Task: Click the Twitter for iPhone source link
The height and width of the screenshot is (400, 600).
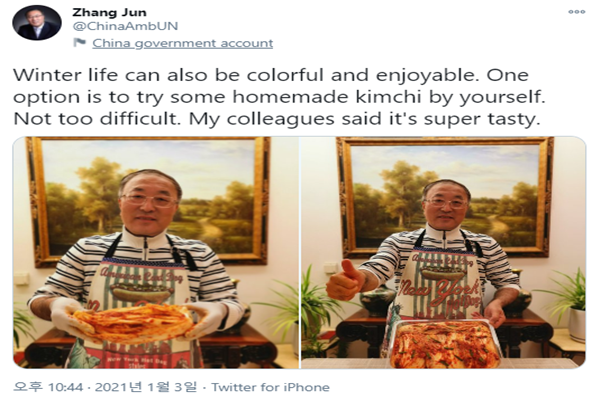Action: pos(270,387)
